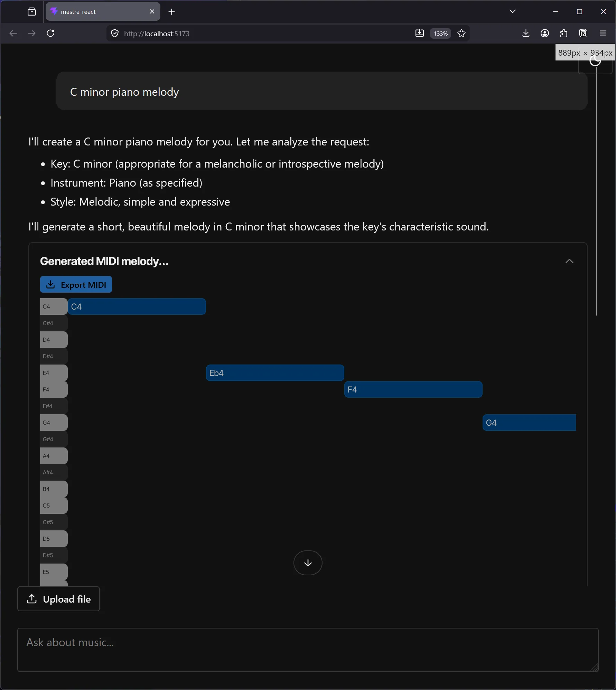Viewport: 616px width, 690px height.
Task: Export the generated MIDI file
Action: 76,285
